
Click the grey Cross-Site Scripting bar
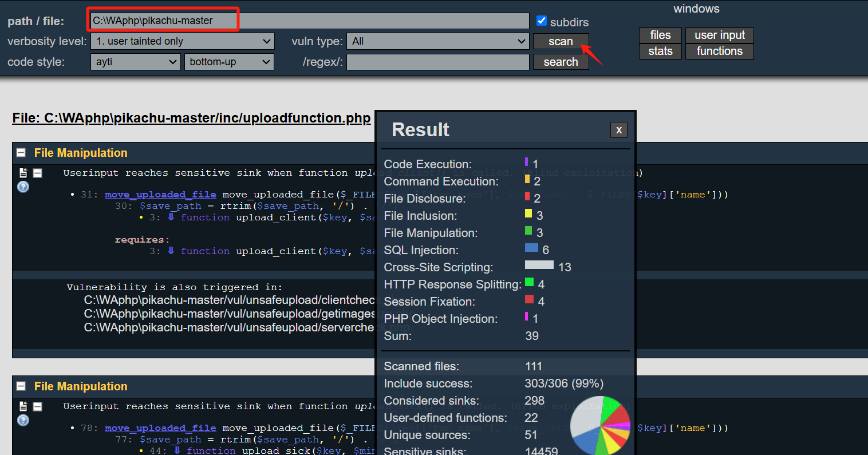click(539, 265)
